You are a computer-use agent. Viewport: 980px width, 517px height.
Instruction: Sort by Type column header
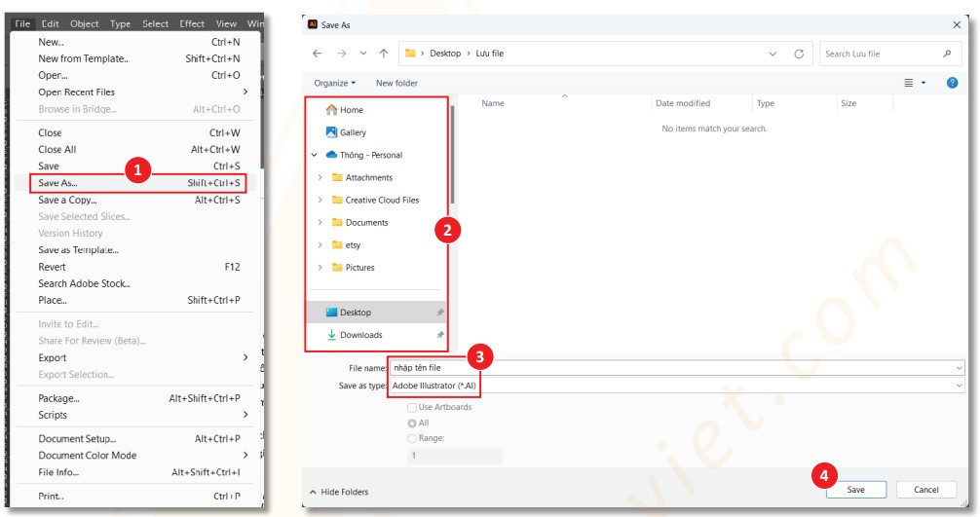tap(766, 103)
